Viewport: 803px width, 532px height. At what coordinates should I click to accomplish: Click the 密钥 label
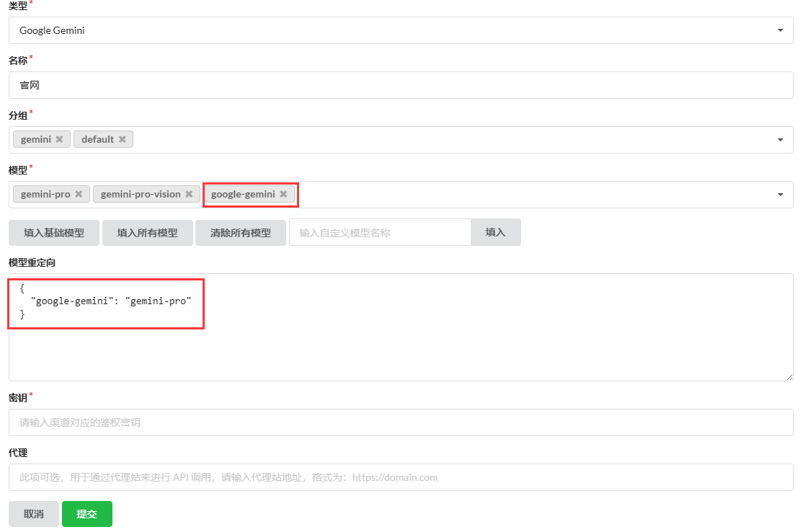click(x=18, y=398)
